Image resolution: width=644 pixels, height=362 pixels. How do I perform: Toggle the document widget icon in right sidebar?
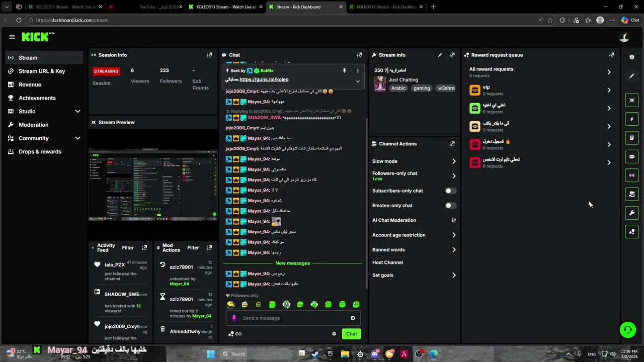tap(632, 138)
